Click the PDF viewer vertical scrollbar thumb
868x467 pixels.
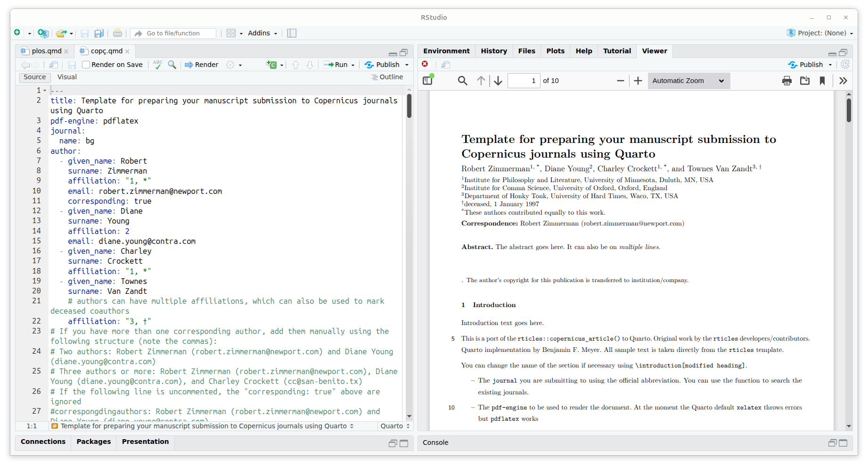849,110
